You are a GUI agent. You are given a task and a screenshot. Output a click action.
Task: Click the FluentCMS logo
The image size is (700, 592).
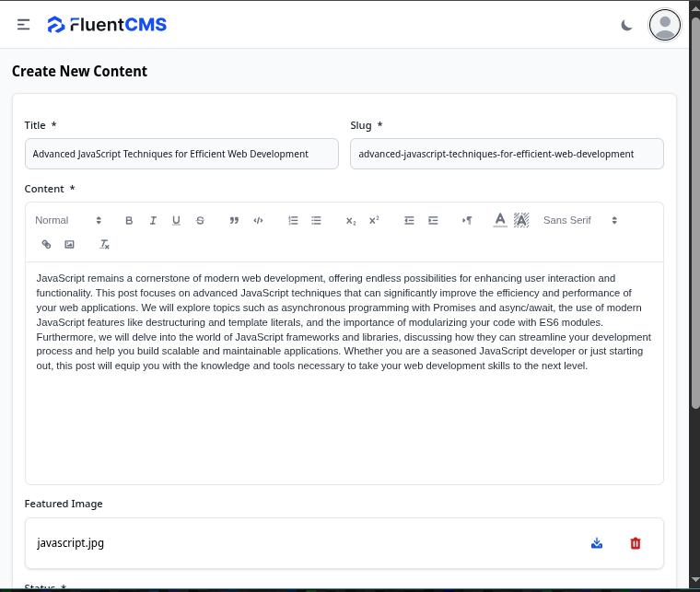click(107, 25)
